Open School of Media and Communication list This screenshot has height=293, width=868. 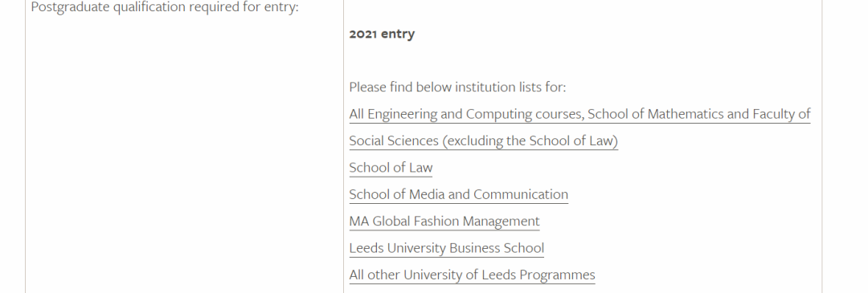(458, 194)
